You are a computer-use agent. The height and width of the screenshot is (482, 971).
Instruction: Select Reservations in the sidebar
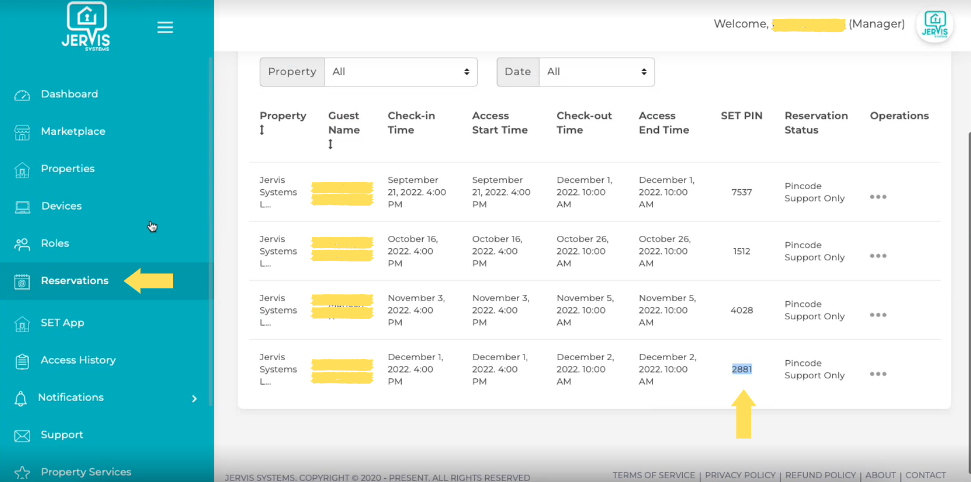74,281
